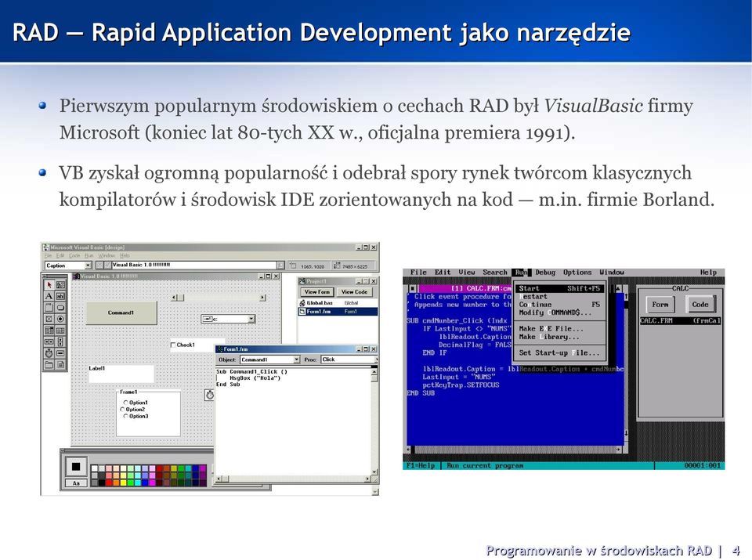Click the View Code button in Project1

click(x=354, y=292)
